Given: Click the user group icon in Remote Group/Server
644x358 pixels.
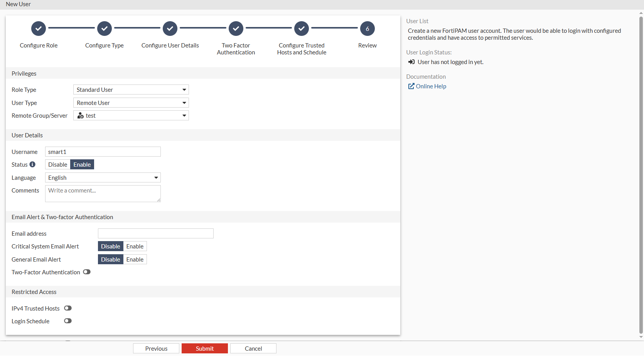Looking at the screenshot, I should pos(81,116).
